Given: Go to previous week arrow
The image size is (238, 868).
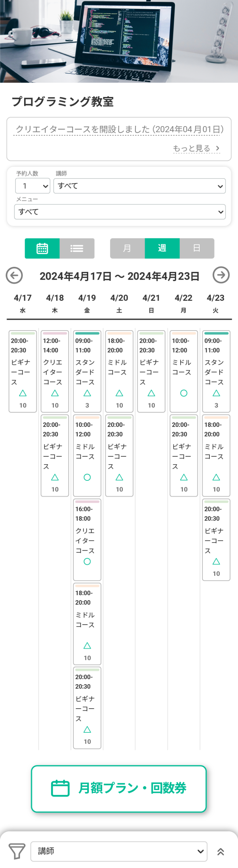Looking at the screenshot, I should point(14,275).
